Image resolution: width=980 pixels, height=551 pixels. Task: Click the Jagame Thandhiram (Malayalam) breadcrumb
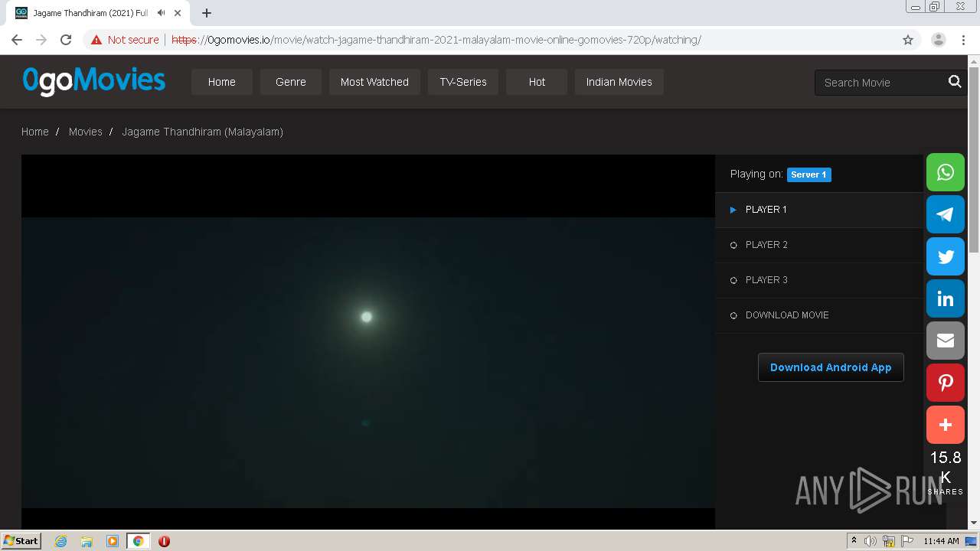click(202, 132)
